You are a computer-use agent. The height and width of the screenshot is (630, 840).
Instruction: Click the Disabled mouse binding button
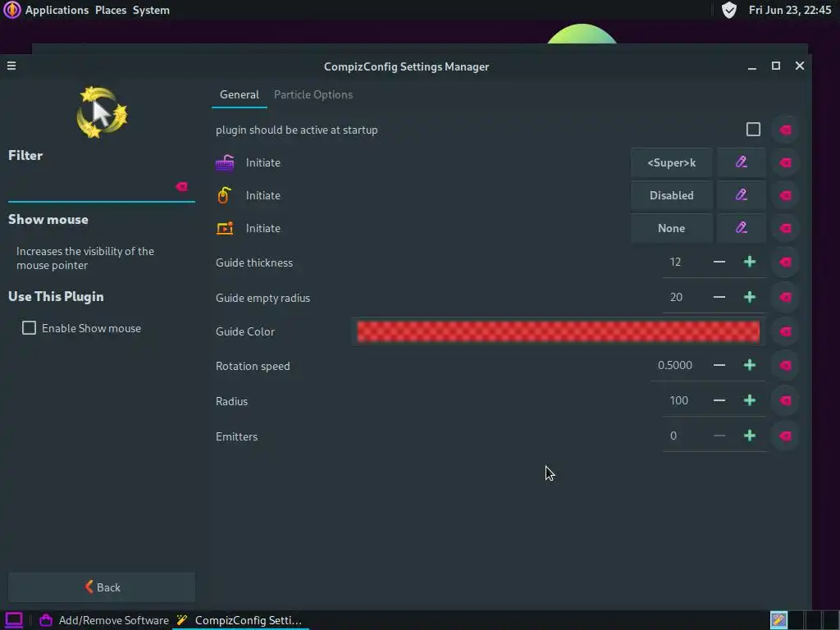(672, 195)
